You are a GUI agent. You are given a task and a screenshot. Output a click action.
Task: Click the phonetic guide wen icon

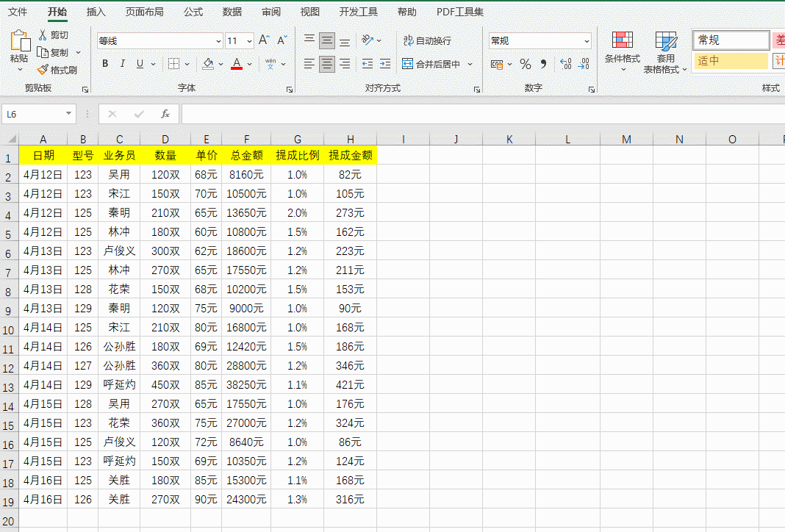coord(270,63)
